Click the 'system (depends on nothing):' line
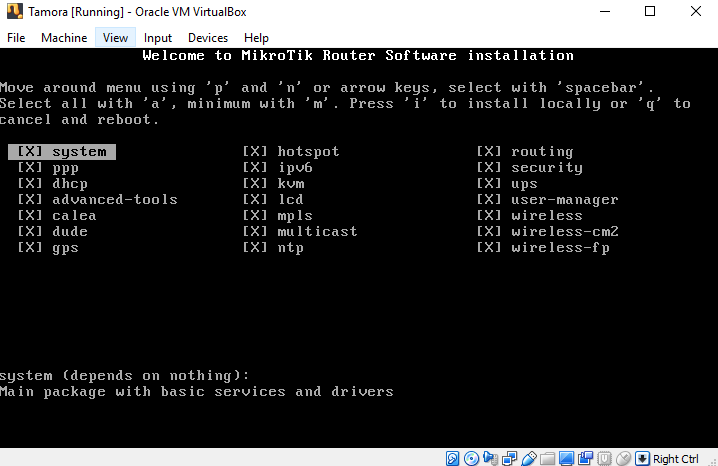Screen dimensions: 718x466 (x=125, y=376)
